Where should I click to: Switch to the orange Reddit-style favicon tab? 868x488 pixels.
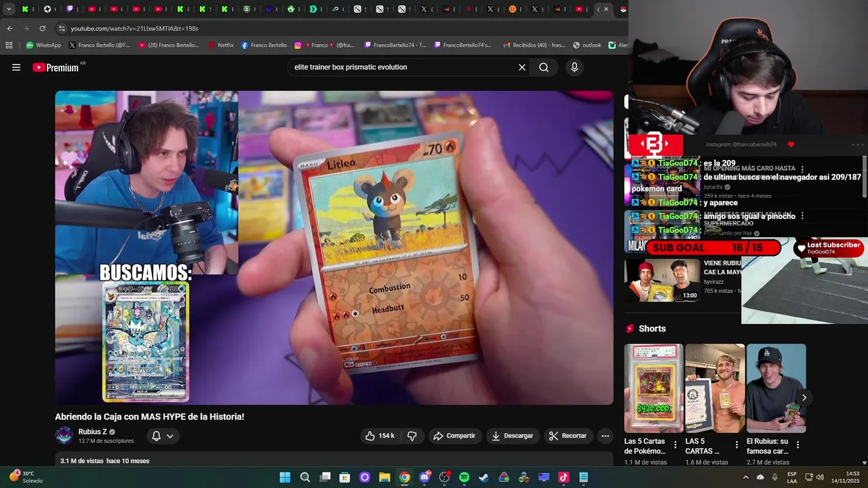point(513,9)
